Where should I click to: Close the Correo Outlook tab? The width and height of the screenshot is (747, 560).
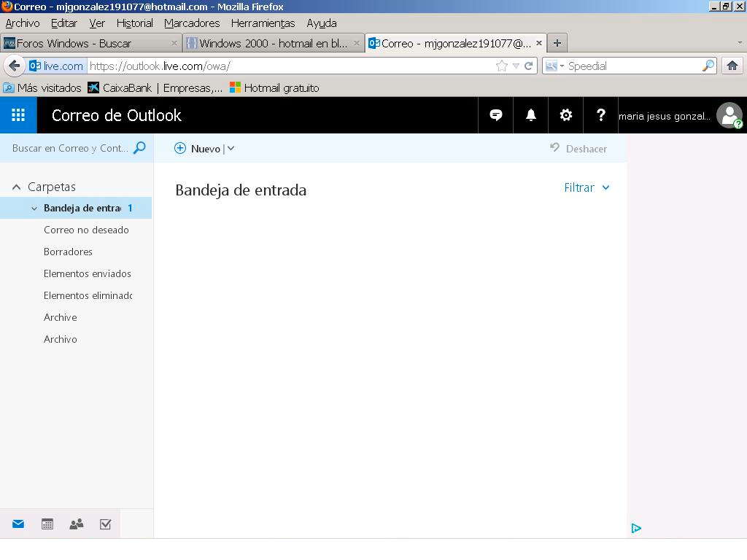coord(539,43)
